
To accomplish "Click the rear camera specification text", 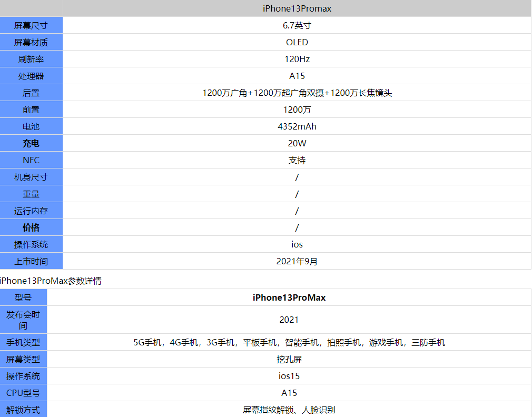I will pyautogui.click(x=297, y=93).
